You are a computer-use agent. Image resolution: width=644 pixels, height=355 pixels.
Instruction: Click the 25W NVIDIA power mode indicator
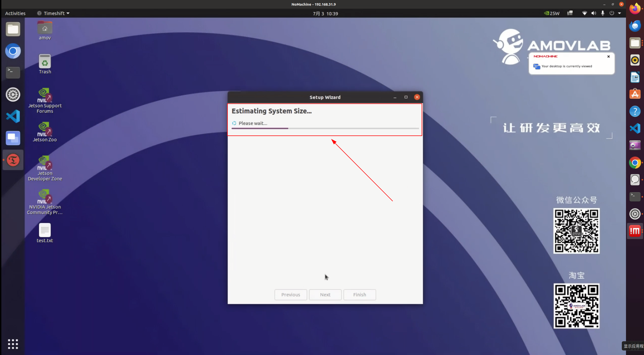pyautogui.click(x=552, y=13)
